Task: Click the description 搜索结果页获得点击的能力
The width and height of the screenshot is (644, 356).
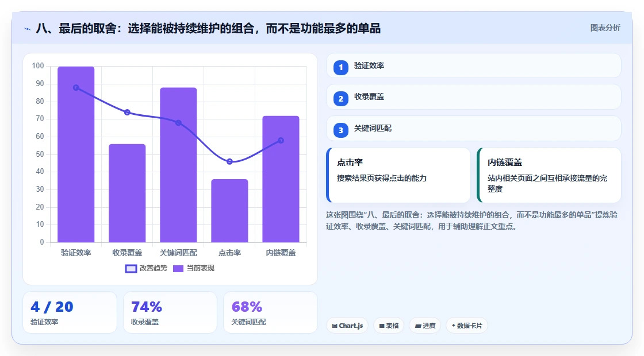Action: pyautogui.click(x=382, y=179)
